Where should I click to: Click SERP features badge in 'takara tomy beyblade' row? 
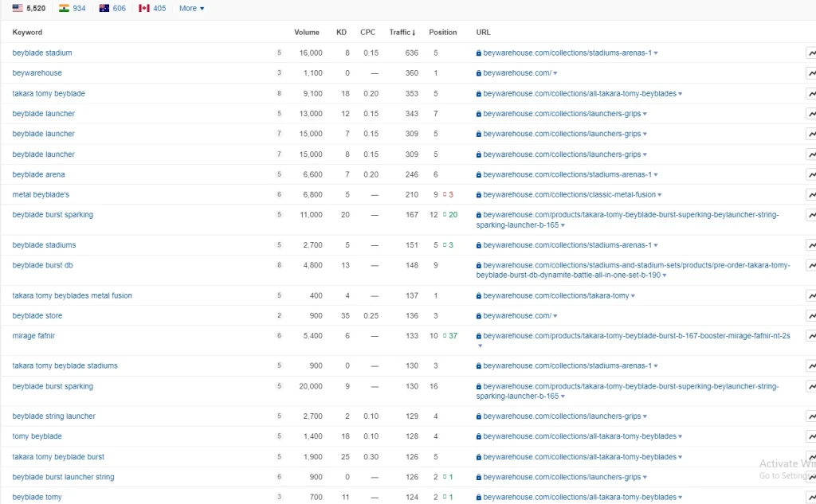click(x=279, y=94)
